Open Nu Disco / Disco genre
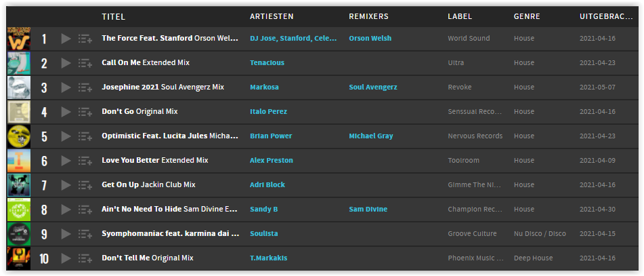Screen dimensions: 644x276 (x=540, y=234)
